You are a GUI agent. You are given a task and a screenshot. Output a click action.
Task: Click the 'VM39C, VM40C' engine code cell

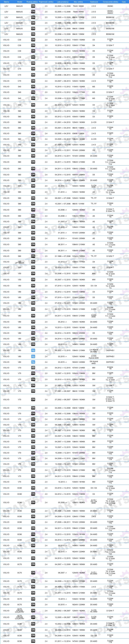(110, 12)
